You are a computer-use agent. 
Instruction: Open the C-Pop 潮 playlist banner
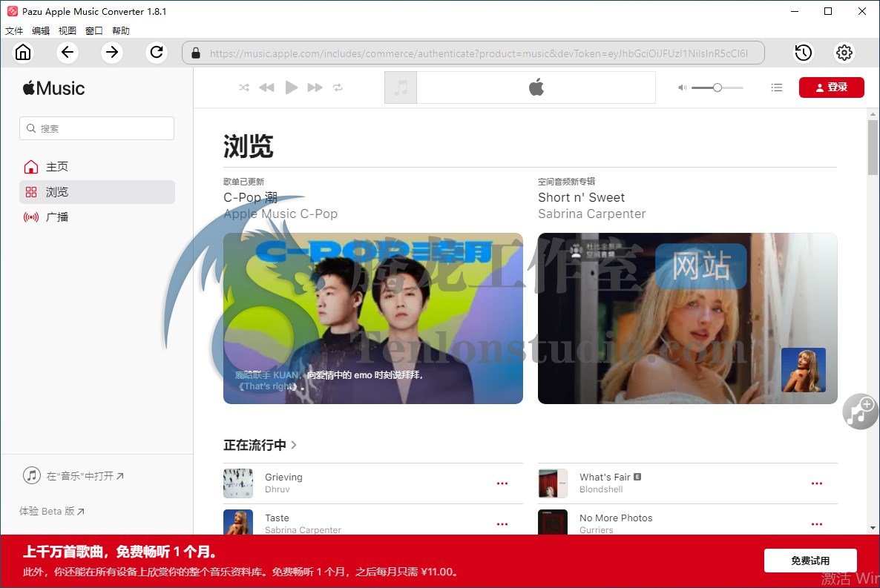point(373,318)
